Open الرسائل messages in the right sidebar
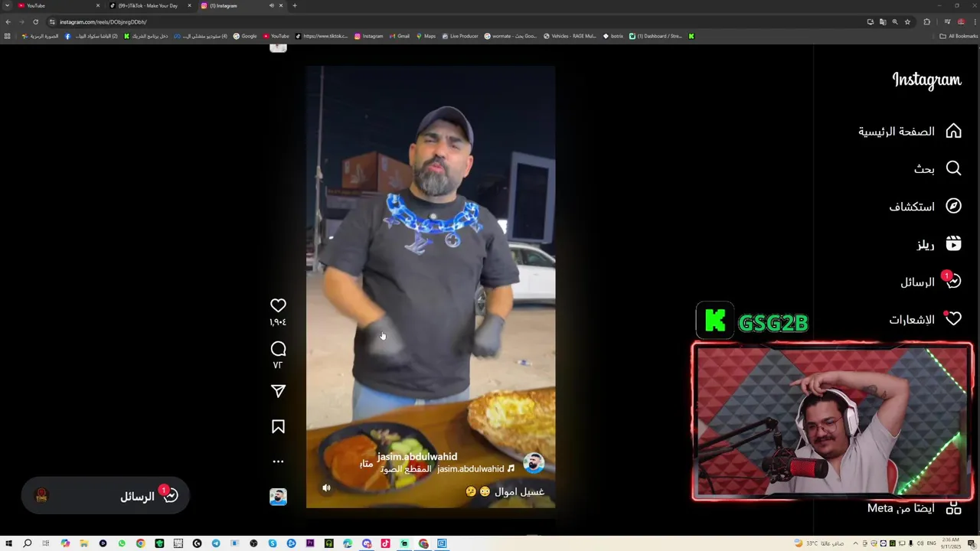980x551 pixels. click(x=930, y=282)
